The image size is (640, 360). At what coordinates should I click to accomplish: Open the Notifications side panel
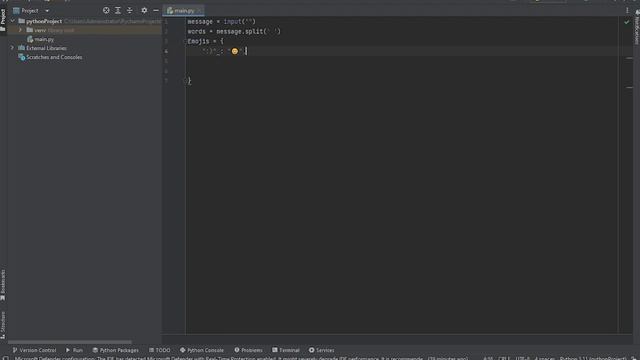[637, 28]
